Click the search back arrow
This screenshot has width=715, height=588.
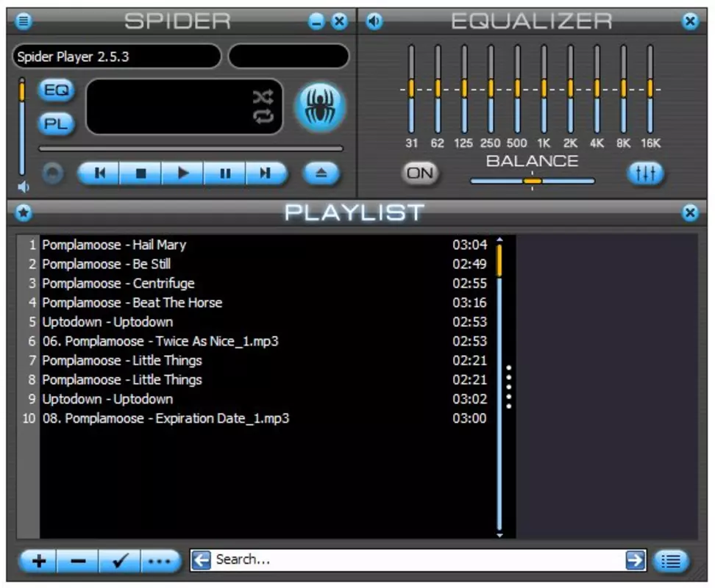[201, 560]
